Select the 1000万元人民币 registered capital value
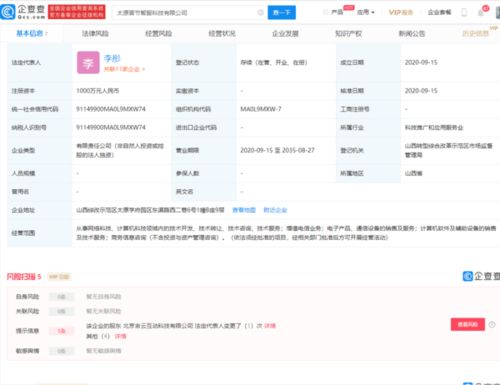The height and width of the screenshot is (385, 500). tap(98, 91)
